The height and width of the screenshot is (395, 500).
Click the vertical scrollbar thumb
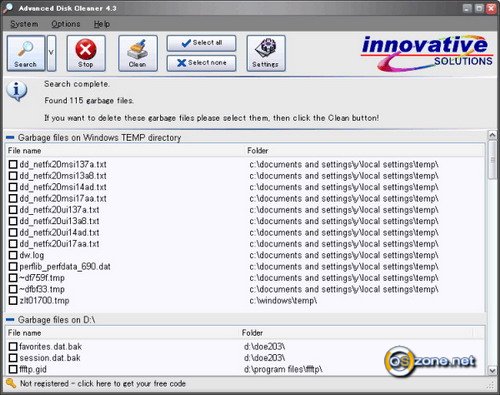[492, 160]
